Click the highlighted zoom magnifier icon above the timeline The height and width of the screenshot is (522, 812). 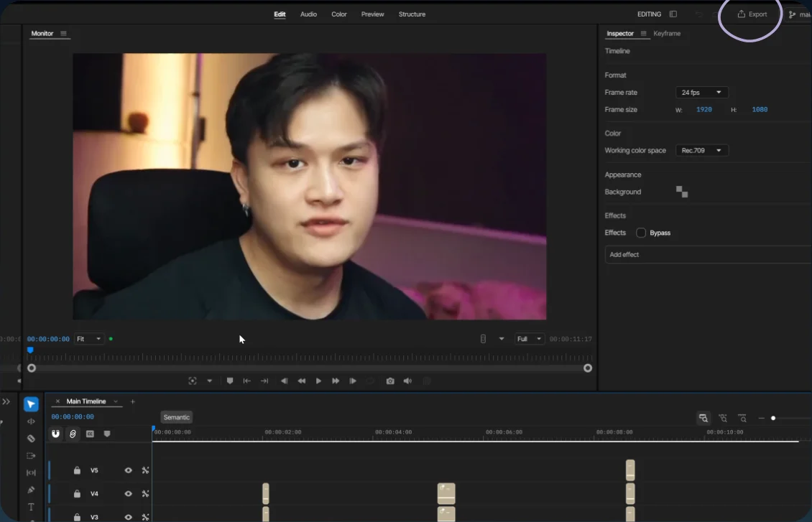(x=703, y=418)
